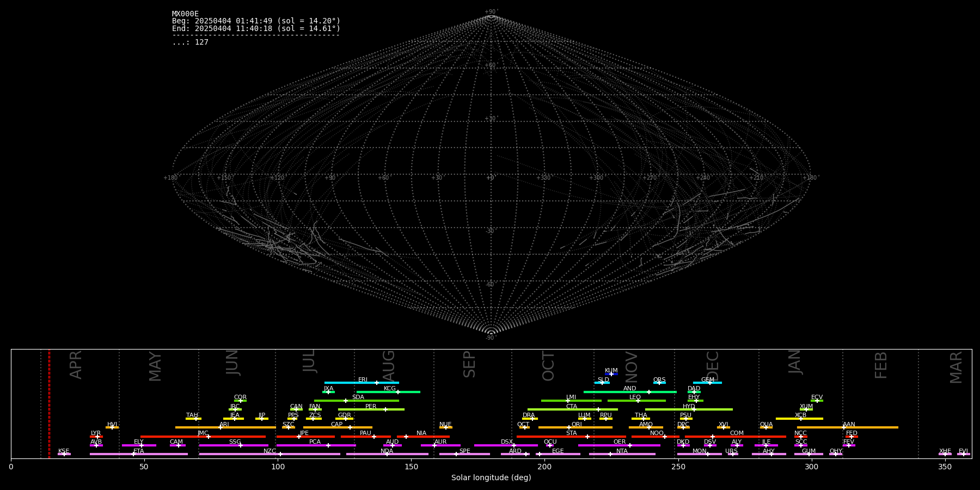This screenshot has width=980, height=490.
Task: Click the GDR shower label
Action: click(344, 415)
